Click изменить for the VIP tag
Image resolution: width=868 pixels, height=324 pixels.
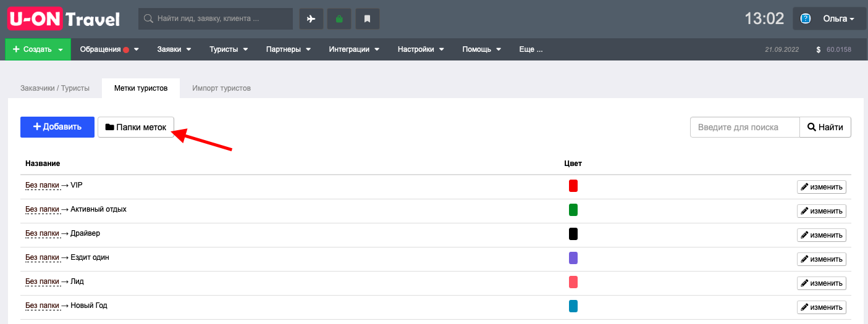[x=821, y=187]
